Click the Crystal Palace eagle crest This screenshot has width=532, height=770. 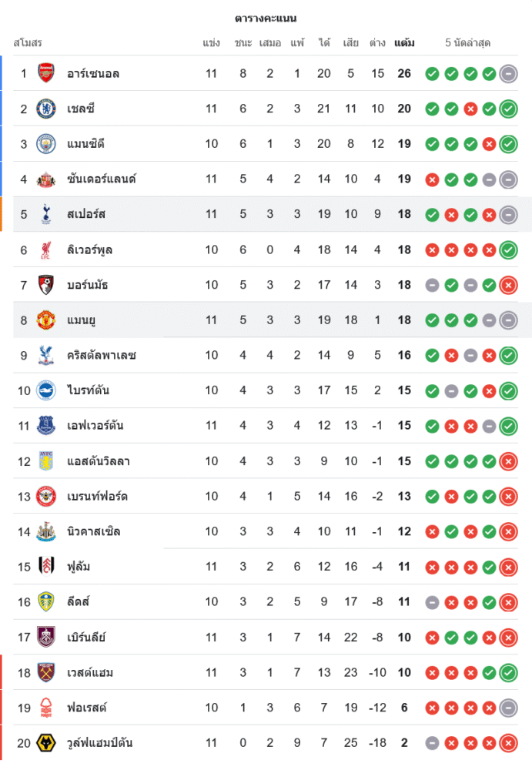point(46,355)
